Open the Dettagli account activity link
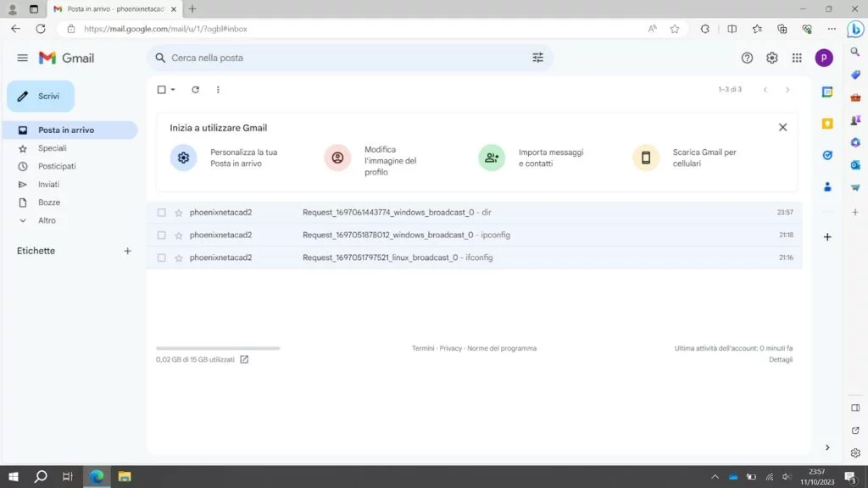Viewport: 868px width, 488px height. 780,359
